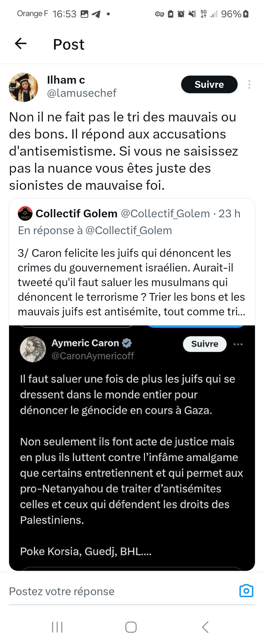Screen dimensions: 264x644
Task: Open Ilham c's profile picture
Action: coord(23,87)
